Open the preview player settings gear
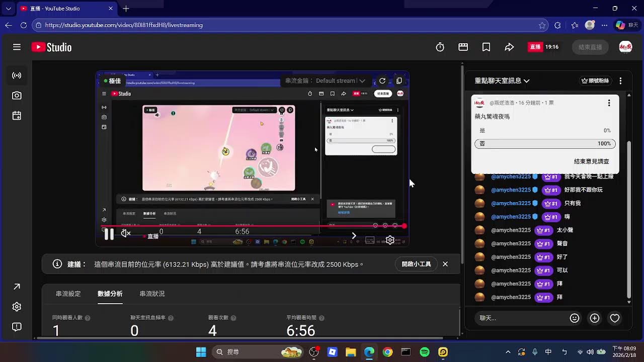 pos(390,240)
